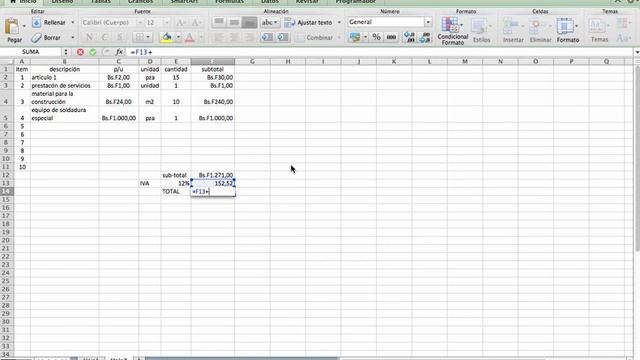
Task: Switch to the Datos ribbon tab
Action: 270,2
